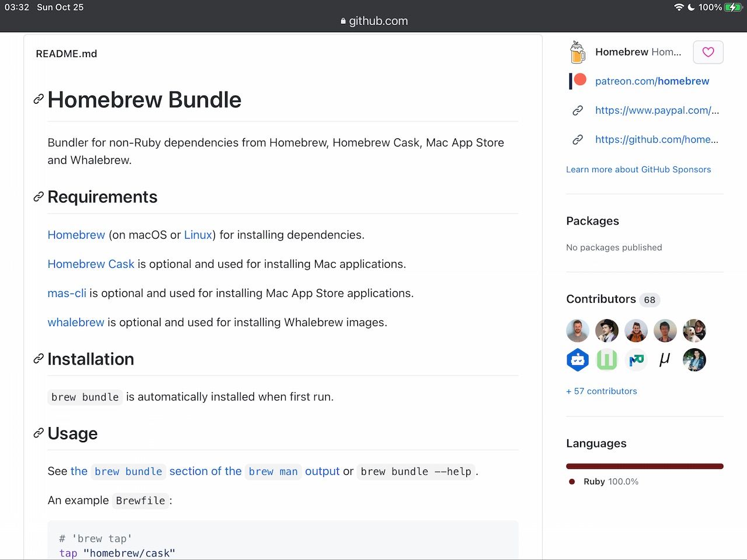Image resolution: width=747 pixels, height=560 pixels.
Task: Click the anchor link icon beside Homebrew Bundle heading
Action: (39, 99)
